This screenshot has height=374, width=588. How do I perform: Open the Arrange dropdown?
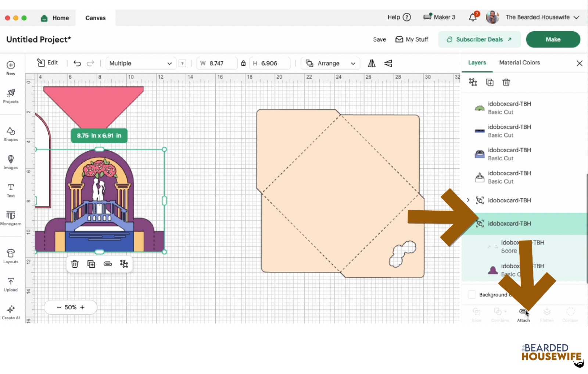(x=330, y=63)
